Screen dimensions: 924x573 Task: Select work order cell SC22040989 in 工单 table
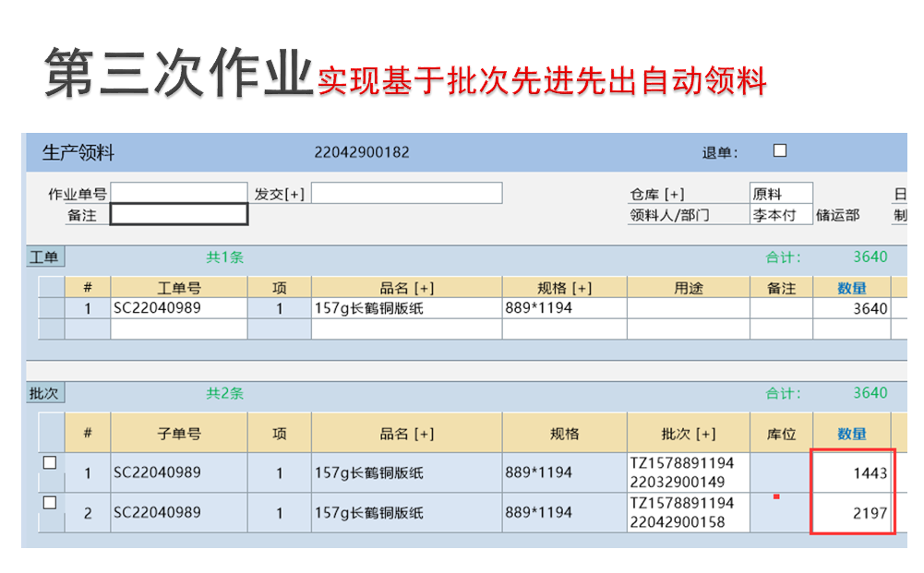pyautogui.click(x=178, y=308)
